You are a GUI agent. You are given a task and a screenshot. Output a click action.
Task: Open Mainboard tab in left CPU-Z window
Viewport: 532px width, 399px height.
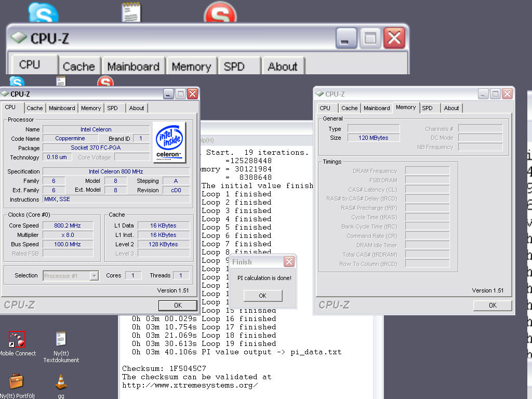[x=62, y=108]
